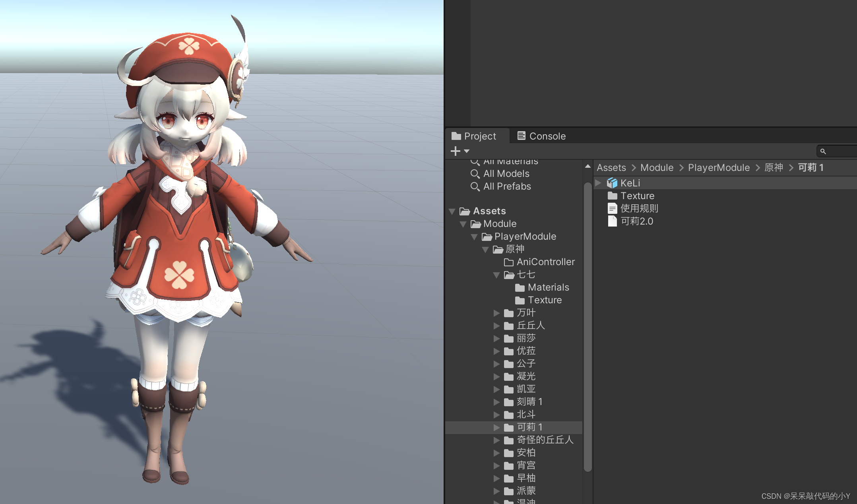Collapse the PlayerModule folder arrow

pos(474,237)
